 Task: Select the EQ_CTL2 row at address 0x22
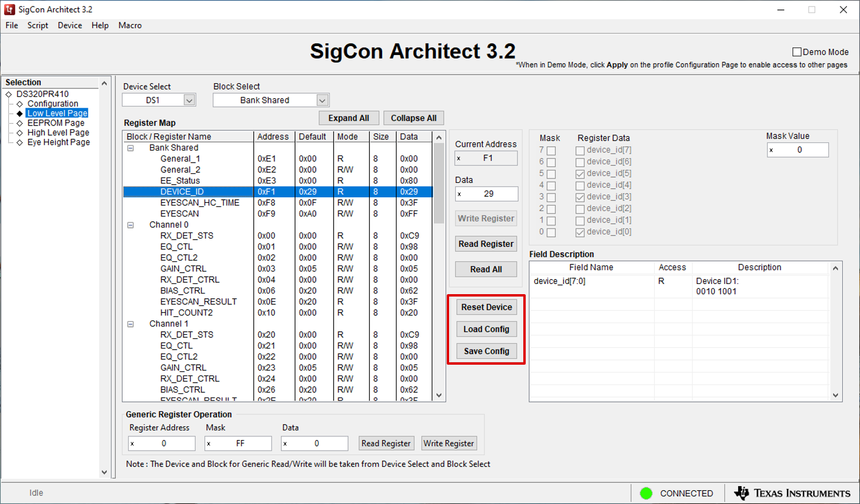point(278,357)
